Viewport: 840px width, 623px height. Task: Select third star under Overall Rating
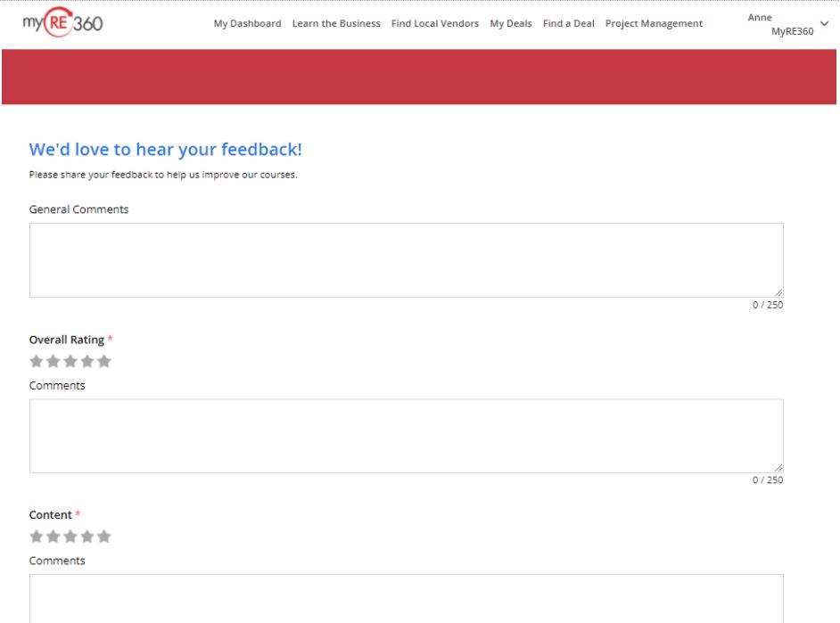point(70,361)
